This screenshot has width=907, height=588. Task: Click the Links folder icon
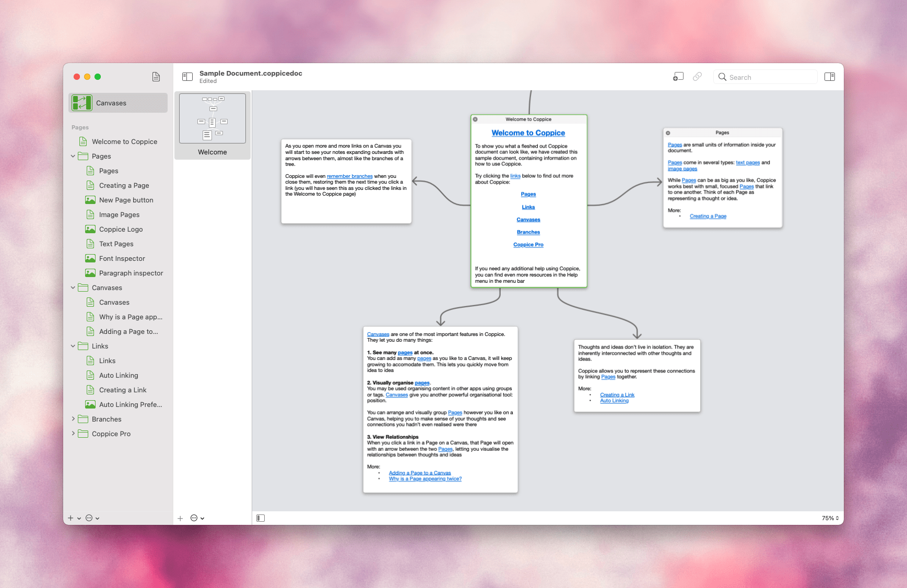click(83, 346)
